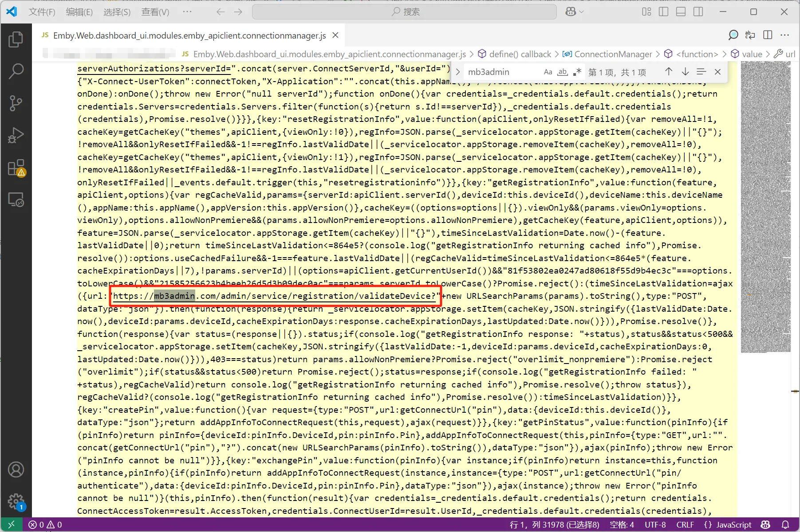Jump to next search match

click(x=685, y=71)
